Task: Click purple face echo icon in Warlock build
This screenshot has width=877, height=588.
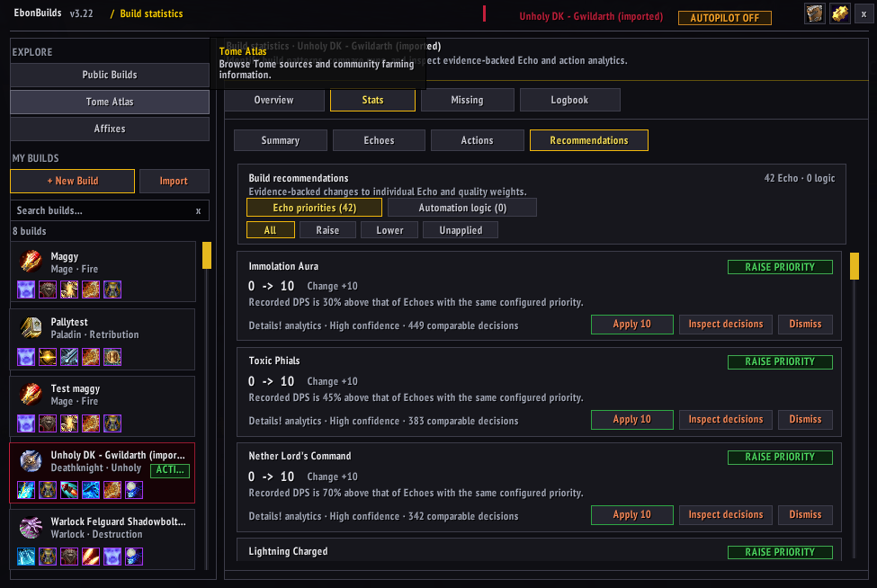Action: point(112,557)
